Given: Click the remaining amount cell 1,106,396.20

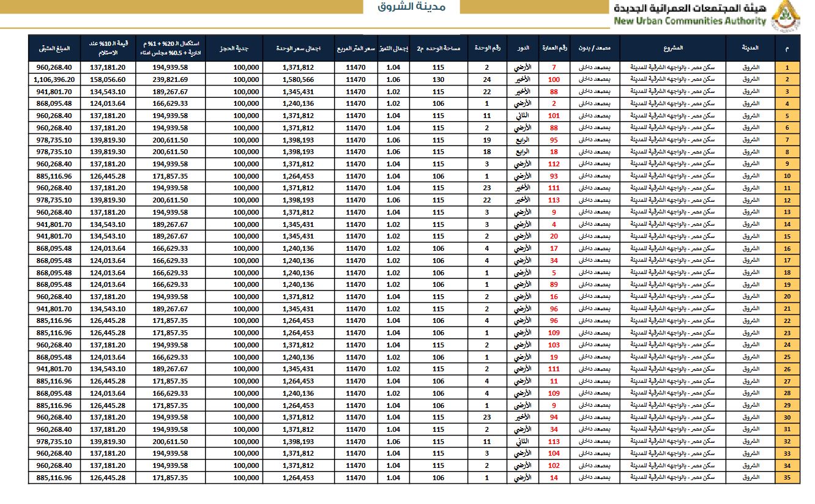Looking at the screenshot, I should point(54,80).
